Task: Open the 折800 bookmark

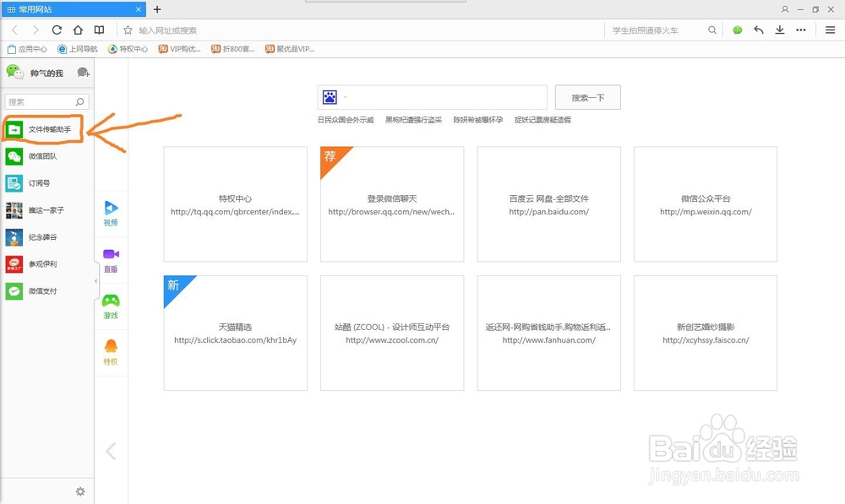Action: tap(232, 49)
